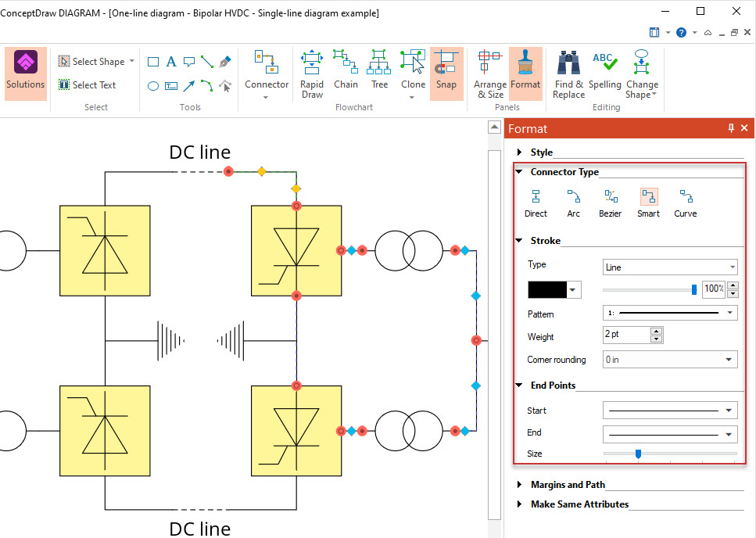Image resolution: width=756 pixels, height=538 pixels.
Task: Decrease stroke Weight with down arrow
Action: click(x=656, y=339)
